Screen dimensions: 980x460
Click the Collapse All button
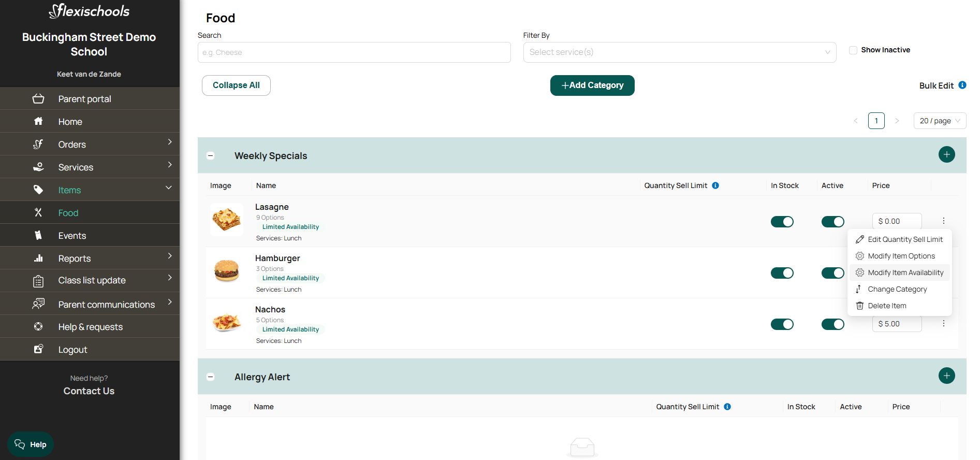[236, 85]
